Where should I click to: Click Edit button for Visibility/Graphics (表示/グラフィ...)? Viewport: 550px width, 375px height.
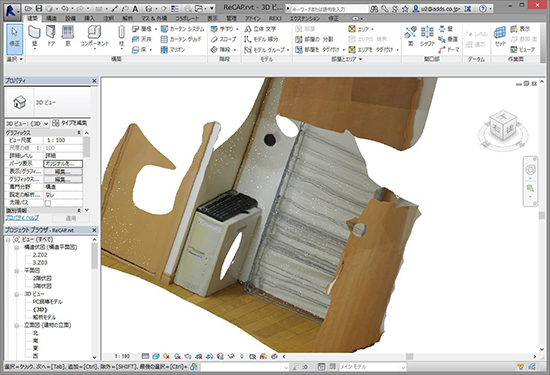pos(63,172)
